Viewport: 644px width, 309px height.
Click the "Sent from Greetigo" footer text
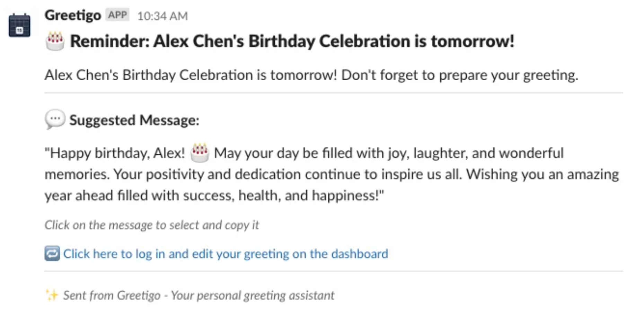(112, 295)
